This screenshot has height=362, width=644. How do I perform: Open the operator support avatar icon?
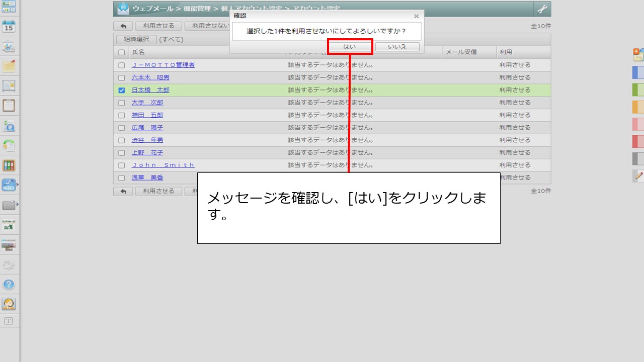tap(9, 304)
